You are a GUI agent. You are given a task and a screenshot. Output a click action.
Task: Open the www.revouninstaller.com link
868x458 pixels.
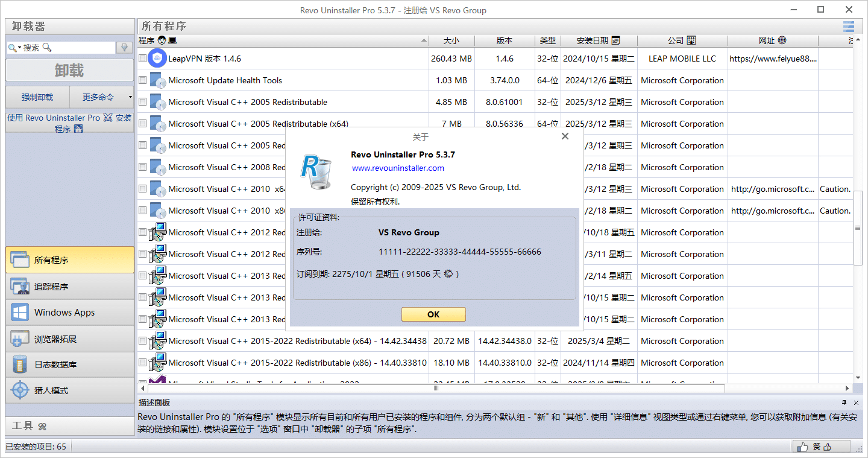tap(398, 168)
